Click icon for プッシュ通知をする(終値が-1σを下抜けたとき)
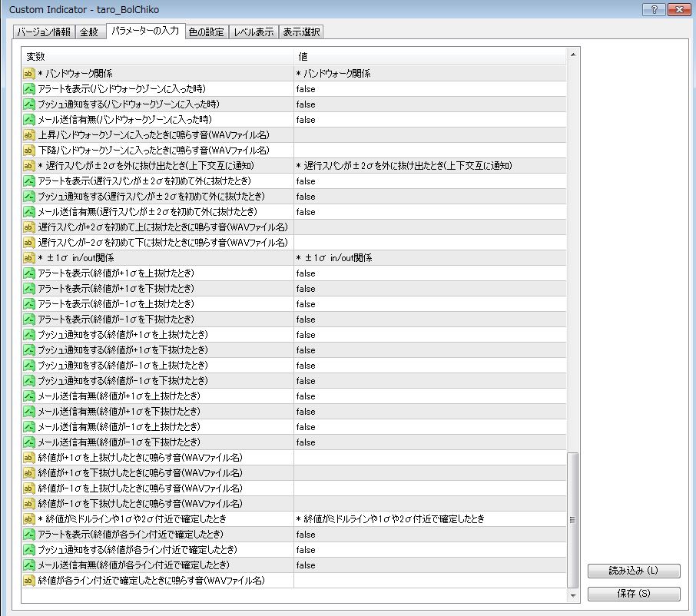The height and width of the screenshot is (616, 696). point(29,381)
